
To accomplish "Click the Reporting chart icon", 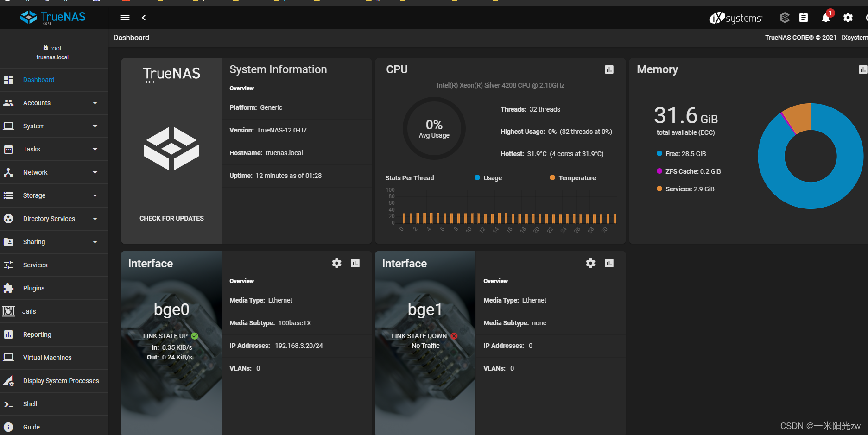I will coord(8,334).
